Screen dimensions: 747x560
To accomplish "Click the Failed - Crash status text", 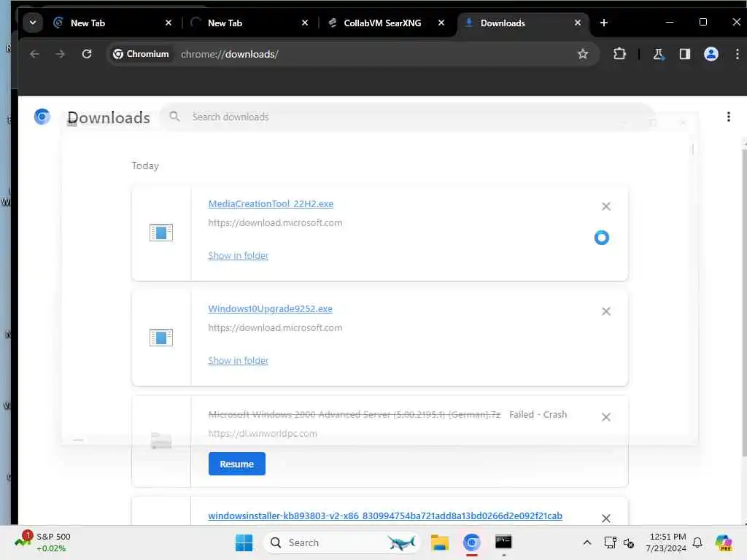I will (x=538, y=414).
